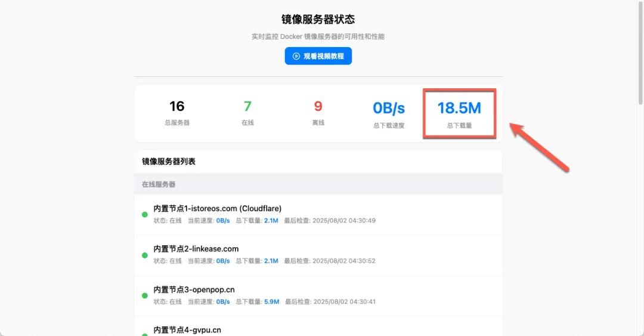This screenshot has height=336, width=644.
Task: Click 0B/s current speed of 内置节点1-istoreos.com
Action: pos(223,220)
